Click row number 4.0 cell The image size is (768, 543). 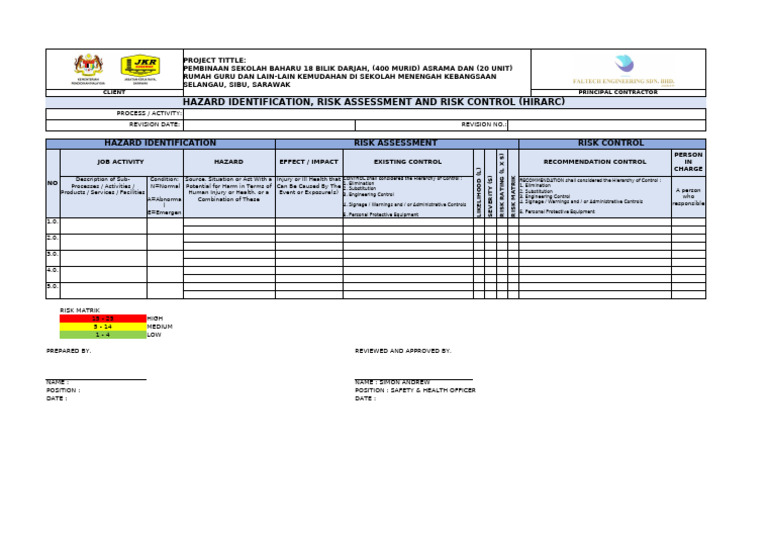pos(53,274)
